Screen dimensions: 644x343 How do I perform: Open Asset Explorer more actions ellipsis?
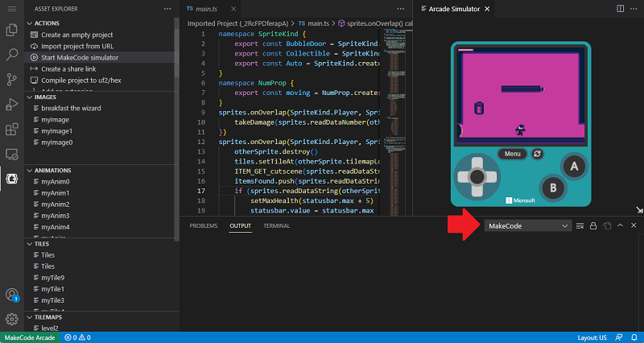click(167, 9)
